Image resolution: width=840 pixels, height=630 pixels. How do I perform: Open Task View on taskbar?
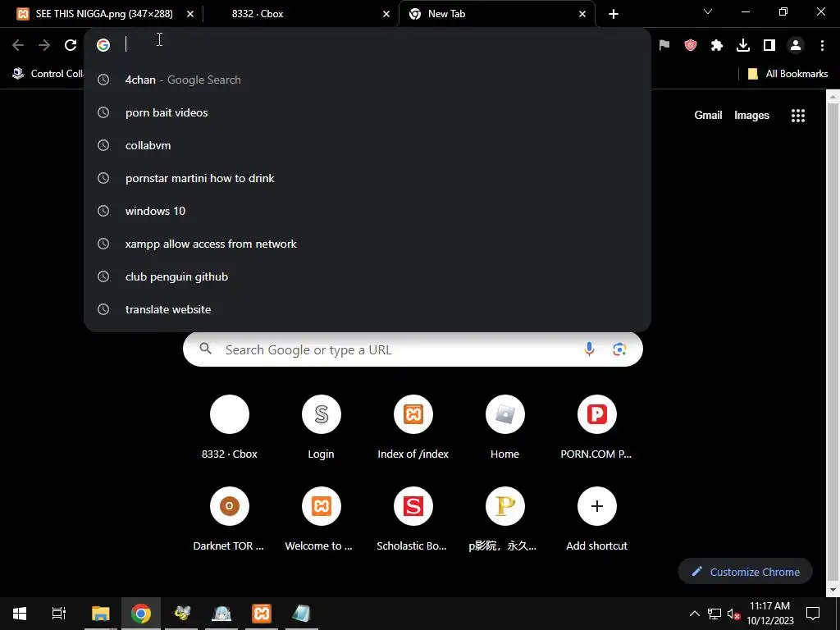[x=59, y=614]
